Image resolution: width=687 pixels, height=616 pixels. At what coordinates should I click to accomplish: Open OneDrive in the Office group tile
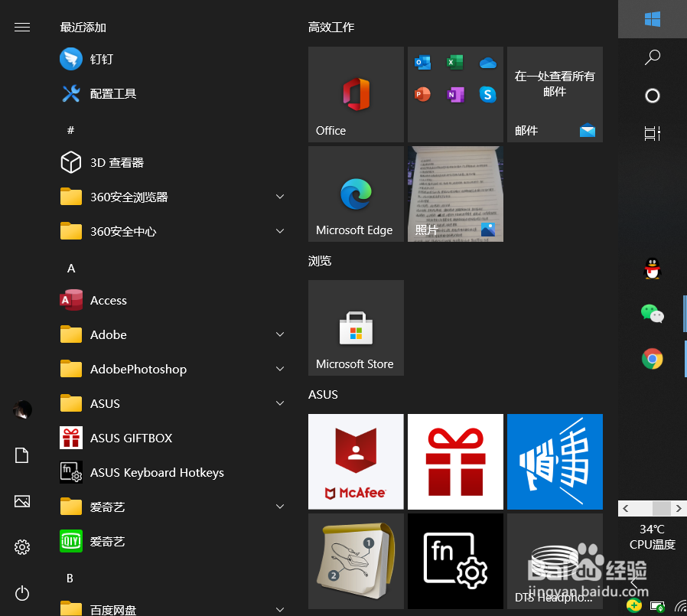(x=487, y=63)
